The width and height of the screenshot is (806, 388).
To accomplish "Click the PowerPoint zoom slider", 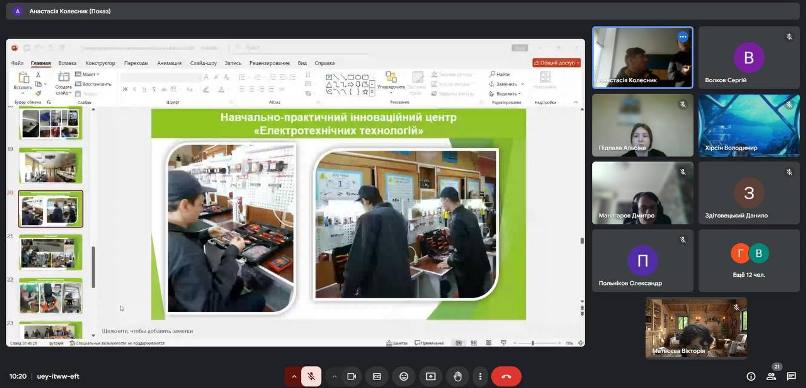I will click(x=537, y=343).
